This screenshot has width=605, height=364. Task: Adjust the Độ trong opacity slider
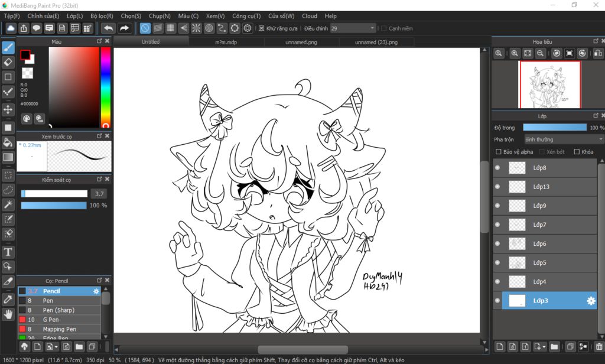pos(554,128)
